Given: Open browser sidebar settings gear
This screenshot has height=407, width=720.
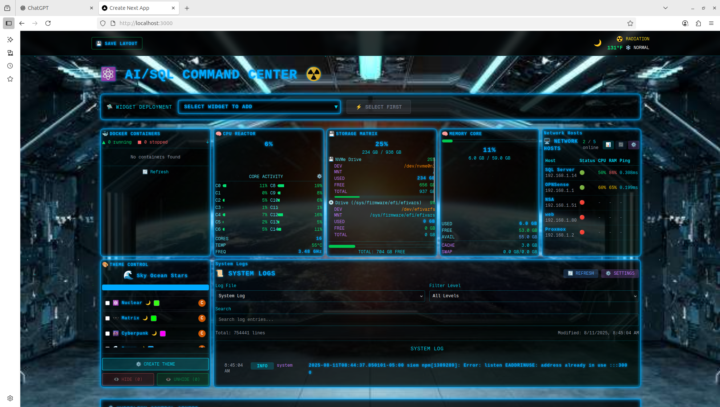Looking at the screenshot, I should pyautogui.click(x=10, y=398).
